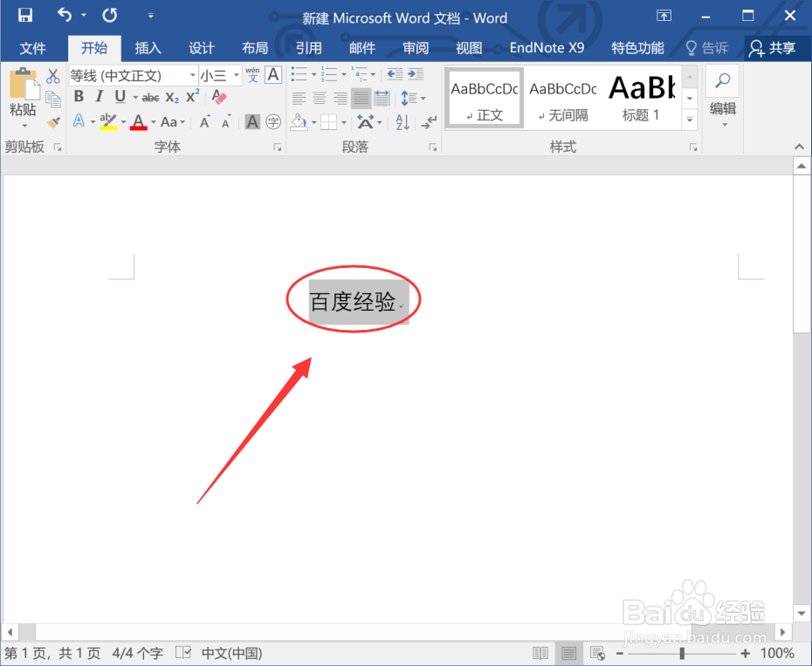812x666 pixels.
Task: Open the font size dropdown 小三
Action: pyautogui.click(x=236, y=76)
